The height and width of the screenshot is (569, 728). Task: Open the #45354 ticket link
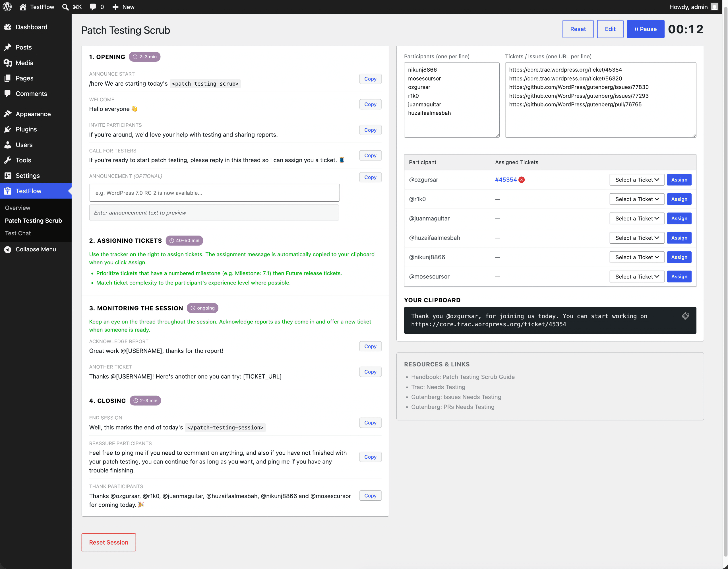pos(506,180)
